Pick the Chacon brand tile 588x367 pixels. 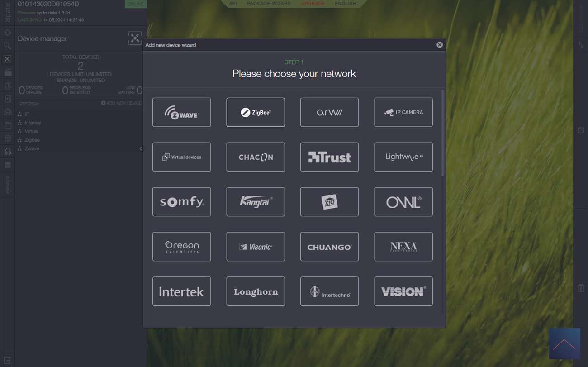[256, 157]
